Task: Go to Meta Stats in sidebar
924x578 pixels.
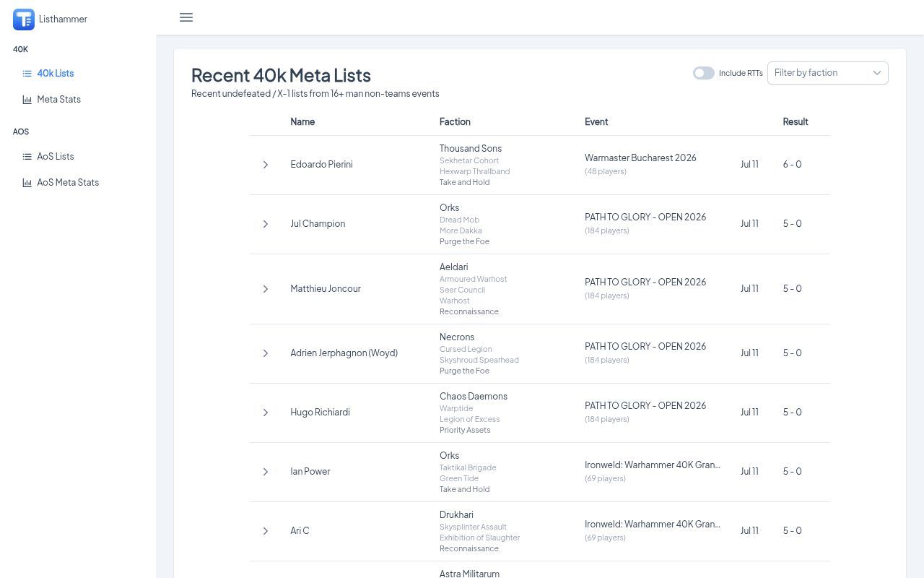Action: 59,99
